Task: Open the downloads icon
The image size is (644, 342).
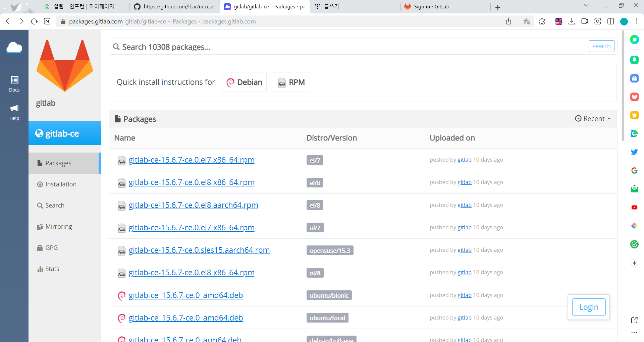Action: (x=572, y=21)
